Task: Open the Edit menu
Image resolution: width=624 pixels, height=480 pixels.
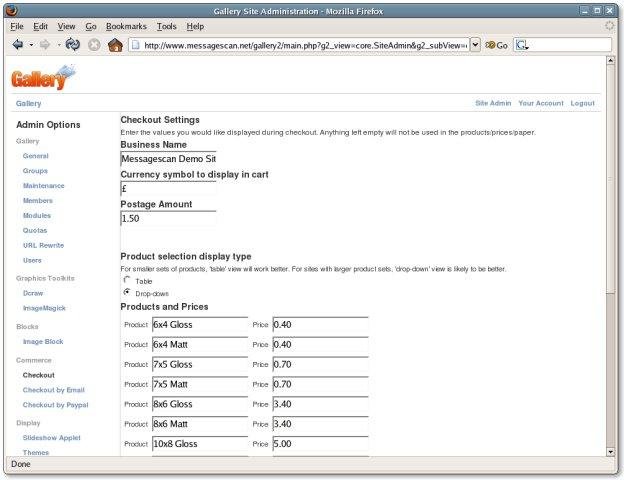Action: [x=40, y=26]
